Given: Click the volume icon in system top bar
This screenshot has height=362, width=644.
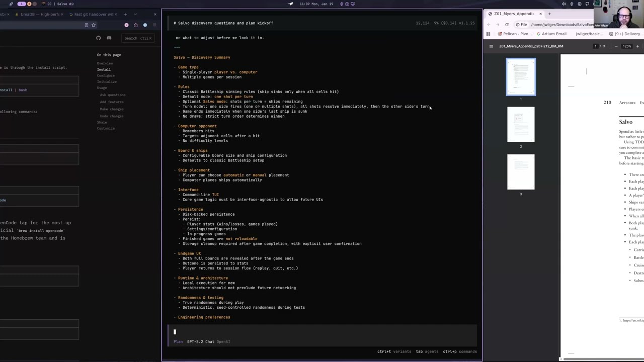Looking at the screenshot, I should tap(563, 4).
